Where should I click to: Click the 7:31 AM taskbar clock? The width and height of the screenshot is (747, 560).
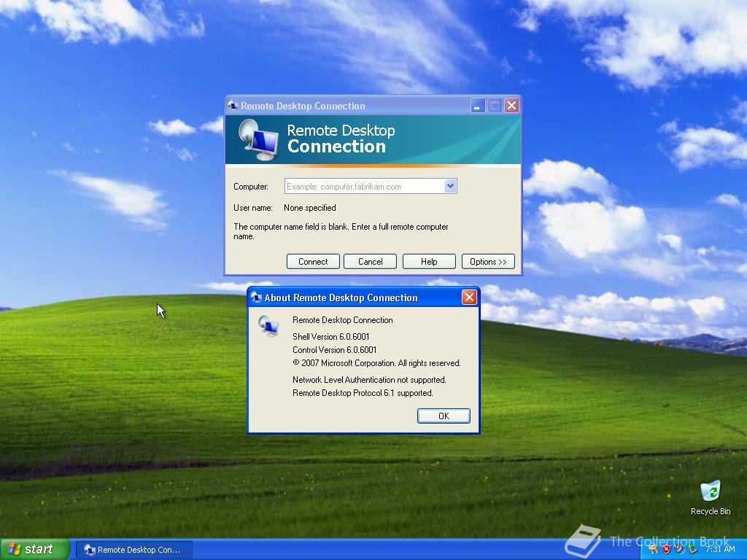(720, 549)
